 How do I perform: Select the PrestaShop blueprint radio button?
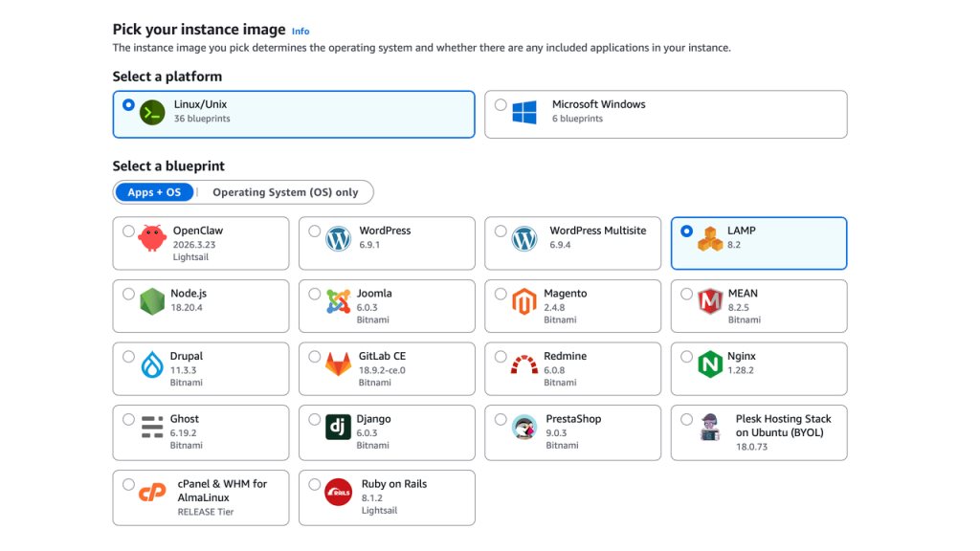coord(501,419)
